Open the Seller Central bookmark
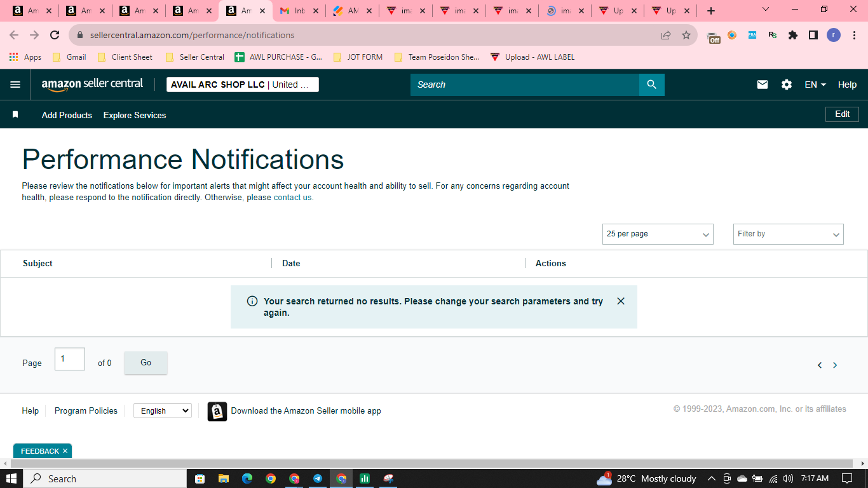The width and height of the screenshot is (868, 488). (194, 57)
